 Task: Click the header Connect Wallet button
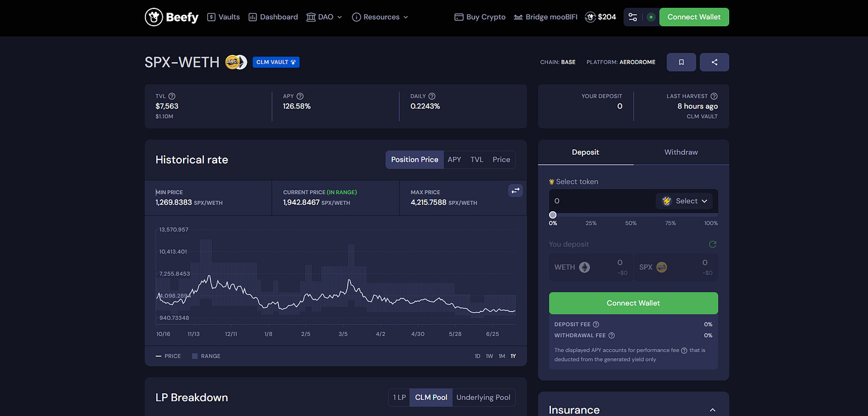click(694, 17)
